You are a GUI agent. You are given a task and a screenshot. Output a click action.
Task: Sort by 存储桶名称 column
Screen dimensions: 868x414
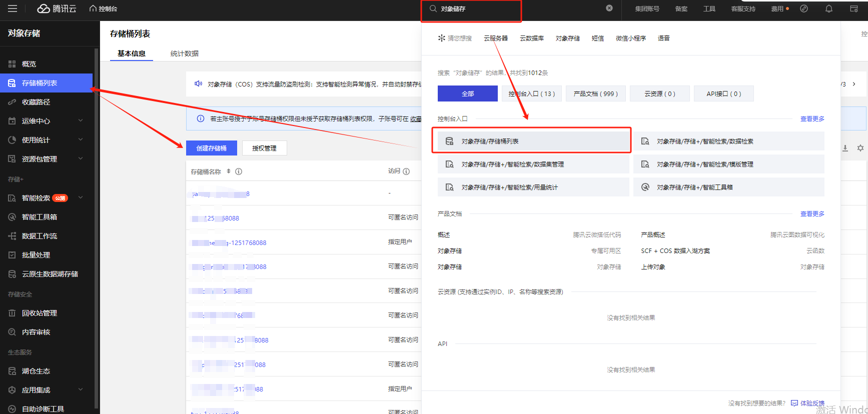click(x=229, y=171)
